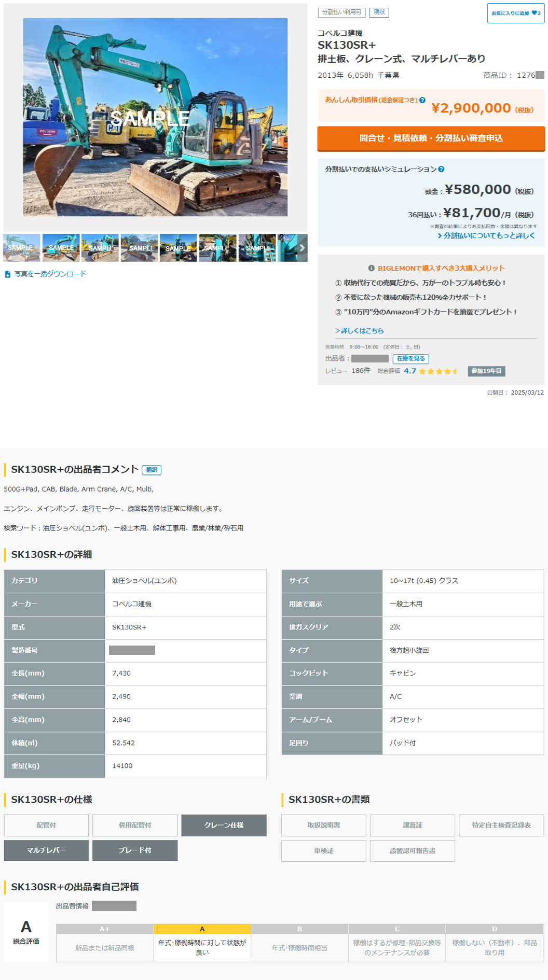Click the 分割払い利用可 tag

tap(341, 12)
